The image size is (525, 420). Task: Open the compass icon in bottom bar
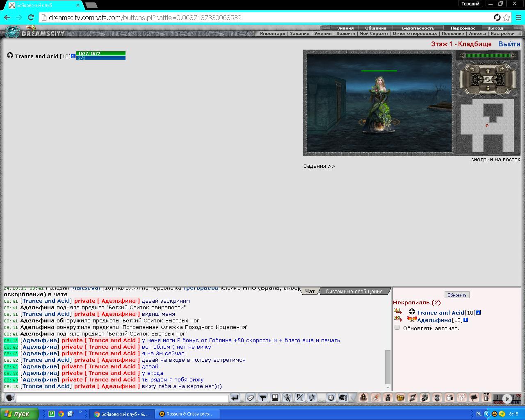coord(375,397)
